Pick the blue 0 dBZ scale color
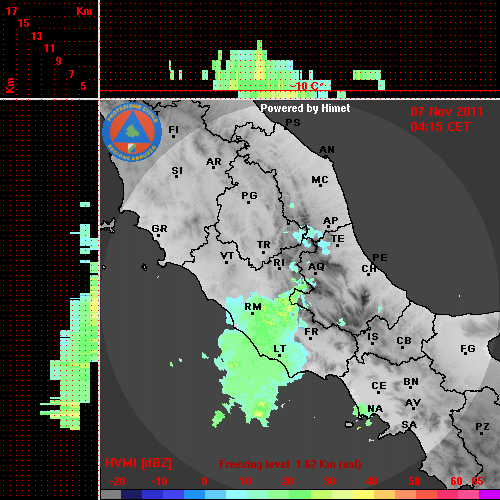This screenshot has width=500, height=500. 195,494
